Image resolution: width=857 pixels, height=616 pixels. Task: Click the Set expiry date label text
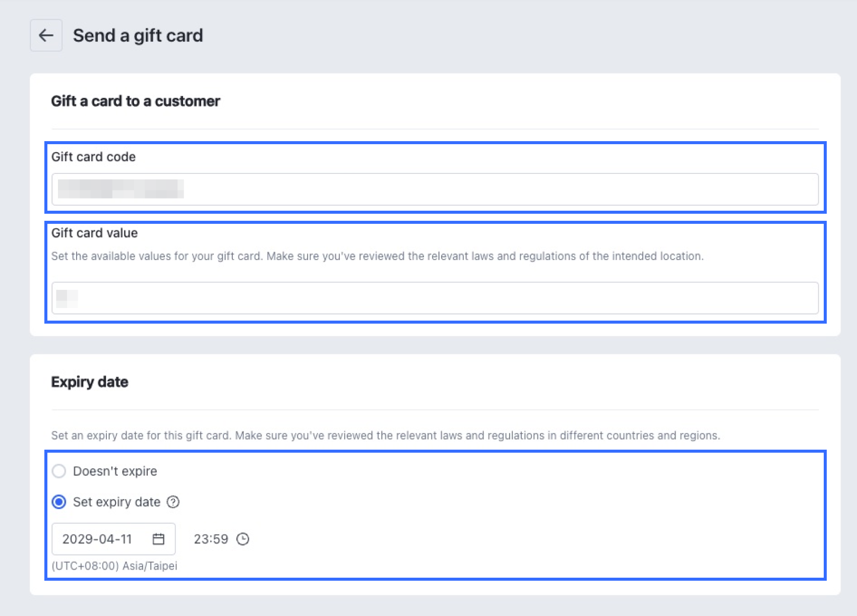[x=116, y=502]
